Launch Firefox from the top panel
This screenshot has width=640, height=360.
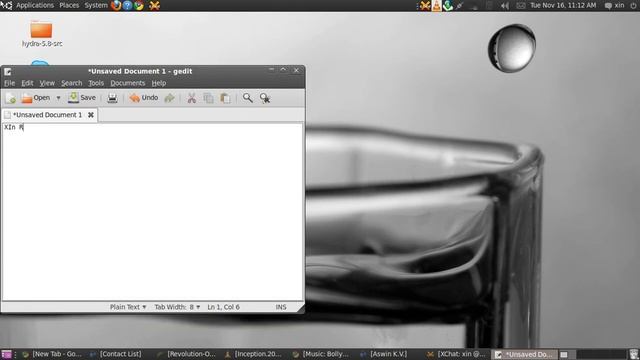(x=116, y=5)
